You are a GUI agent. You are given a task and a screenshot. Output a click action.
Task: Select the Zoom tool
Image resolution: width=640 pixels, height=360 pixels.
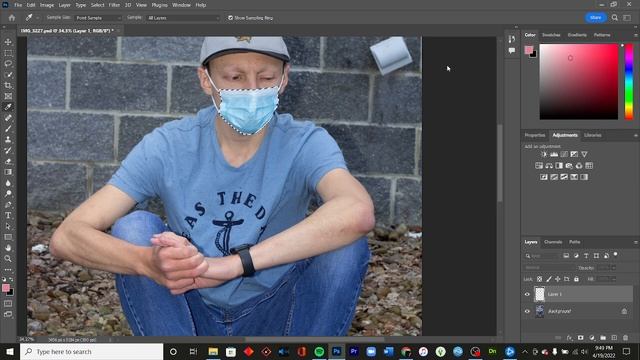point(8,258)
